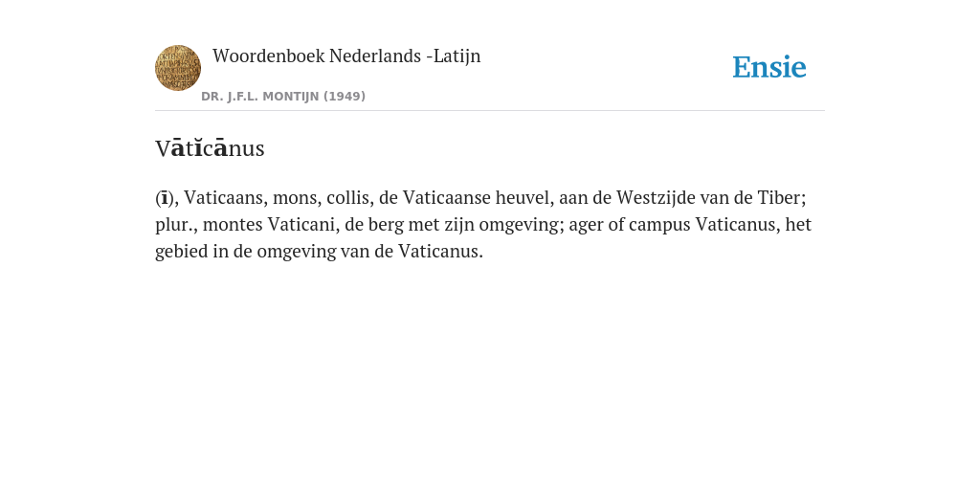Click the genitive ending (ī) in definition
Screen dimensions: 980x490
(164, 197)
